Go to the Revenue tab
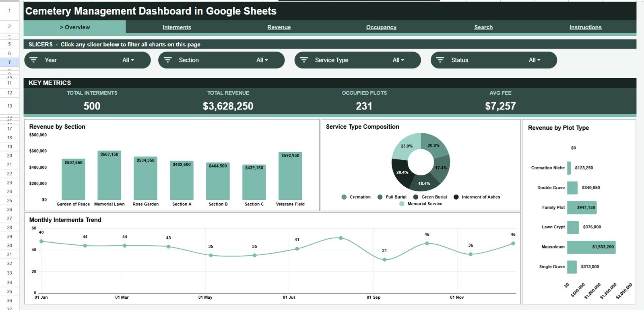 pos(279,27)
